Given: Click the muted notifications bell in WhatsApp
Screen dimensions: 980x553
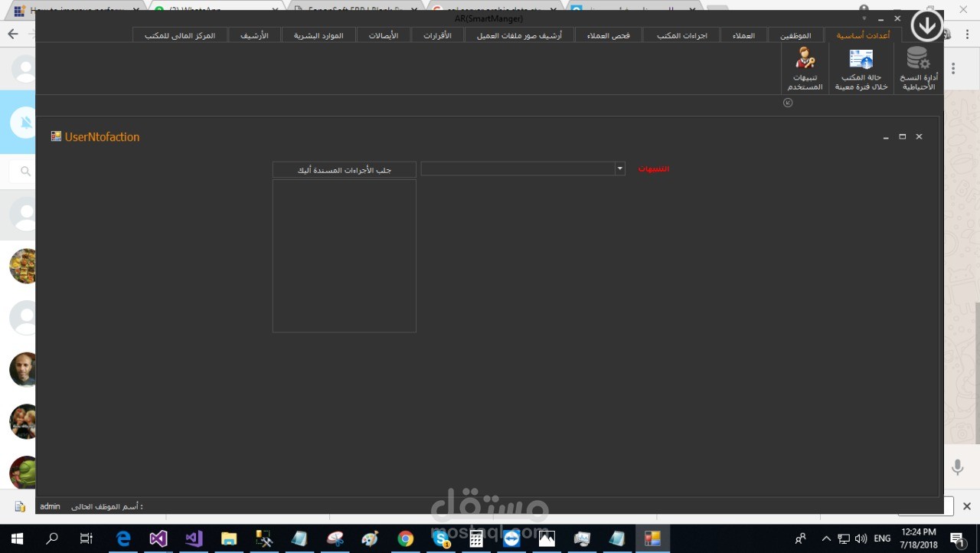Looking at the screenshot, I should point(25,123).
